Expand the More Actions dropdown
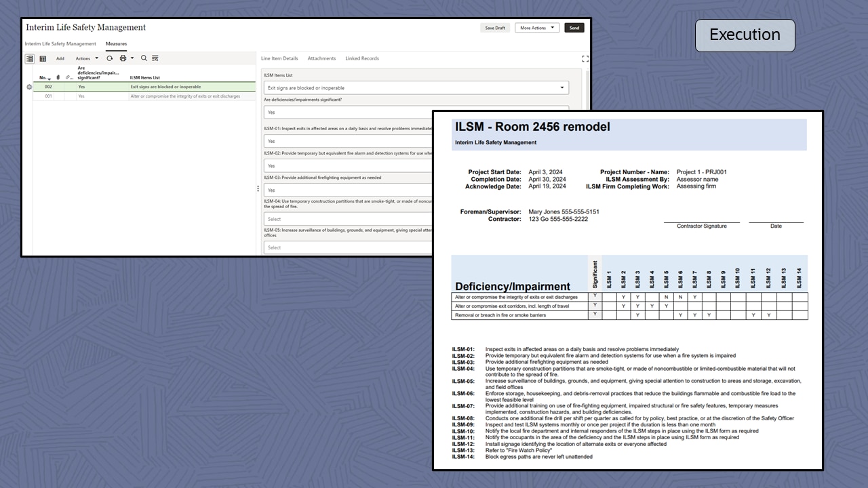868x488 pixels. pos(536,28)
